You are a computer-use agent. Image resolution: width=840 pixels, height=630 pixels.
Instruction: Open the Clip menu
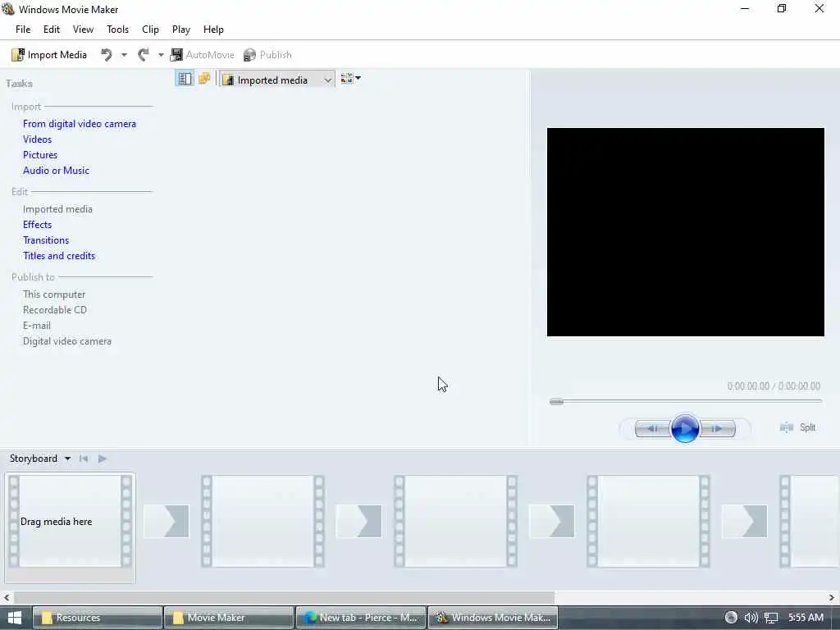tap(151, 30)
